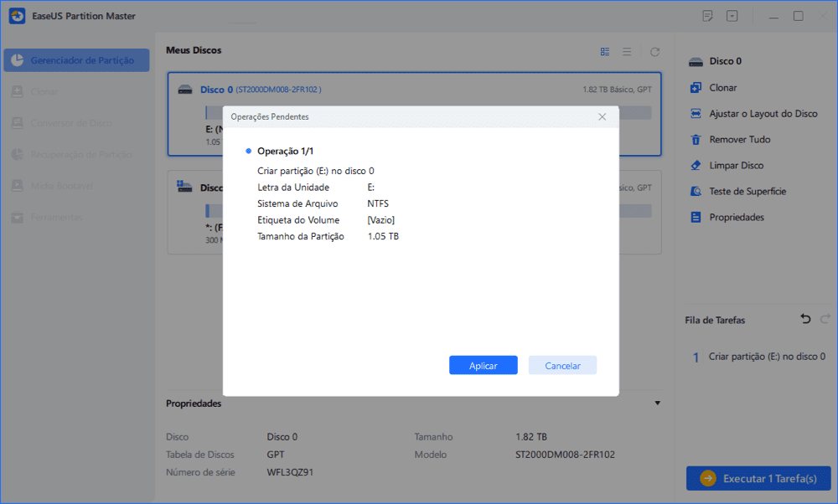This screenshot has height=504, width=838.
Task: Click the Clonar sidebar icon
Action: [17, 92]
